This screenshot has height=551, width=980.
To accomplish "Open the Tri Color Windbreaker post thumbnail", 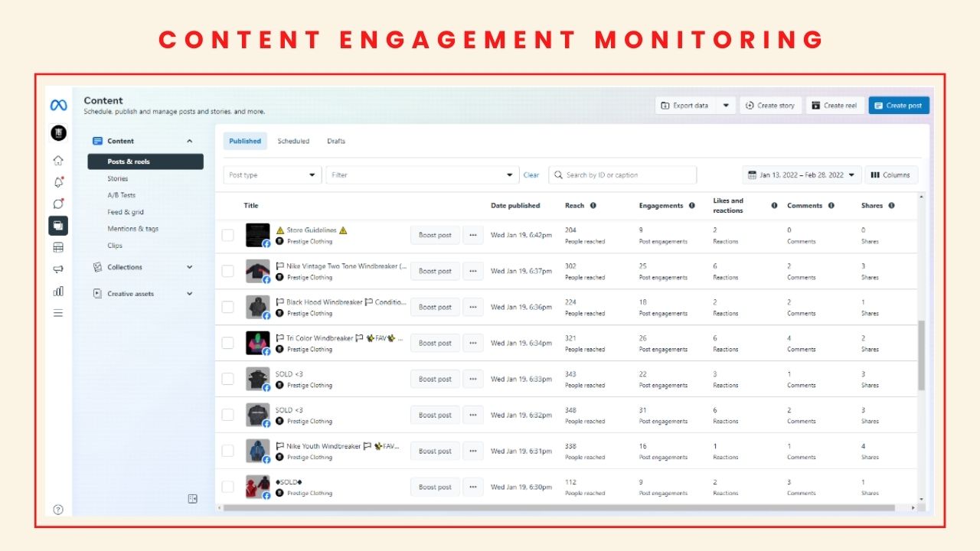I will tap(258, 343).
